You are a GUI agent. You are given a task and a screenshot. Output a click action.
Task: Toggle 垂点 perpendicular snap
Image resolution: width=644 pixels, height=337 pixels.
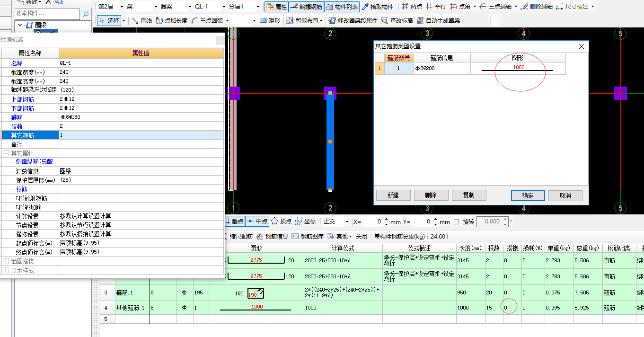click(234, 221)
